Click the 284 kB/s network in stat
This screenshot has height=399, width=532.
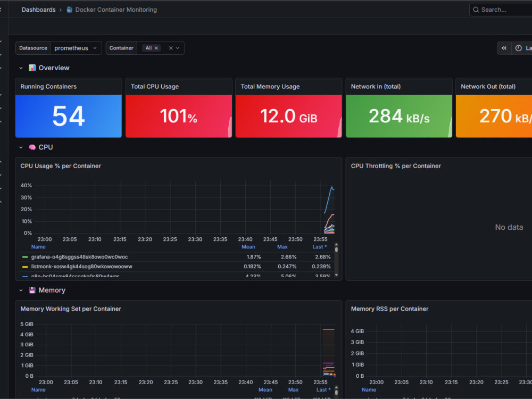tap(399, 116)
